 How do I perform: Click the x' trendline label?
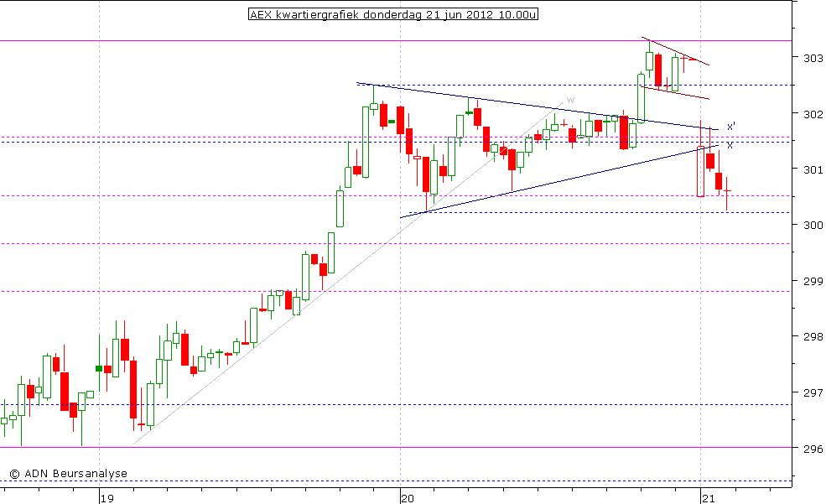[x=731, y=127]
